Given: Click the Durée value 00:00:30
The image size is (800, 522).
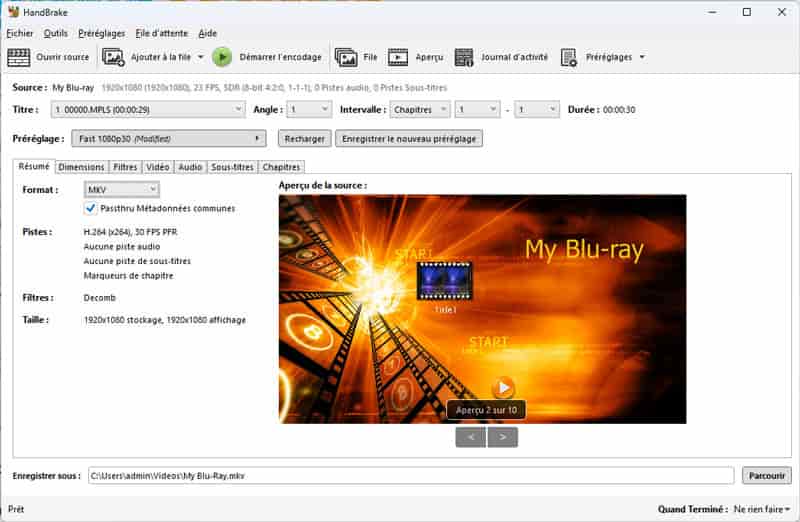Looking at the screenshot, I should coord(619,110).
